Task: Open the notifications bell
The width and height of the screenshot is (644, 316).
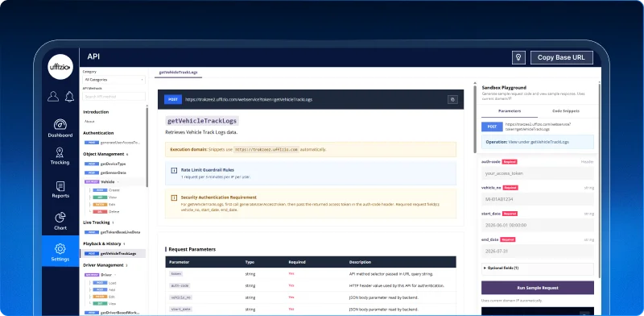Action: (x=69, y=96)
